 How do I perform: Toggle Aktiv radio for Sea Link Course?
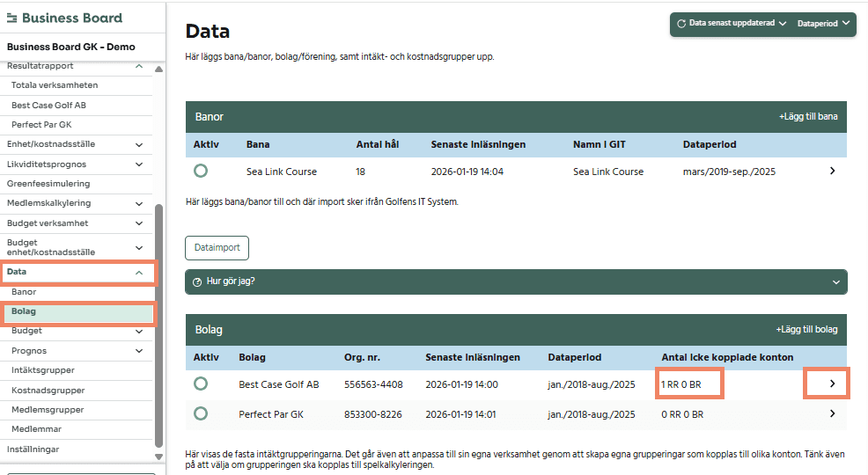click(x=201, y=171)
